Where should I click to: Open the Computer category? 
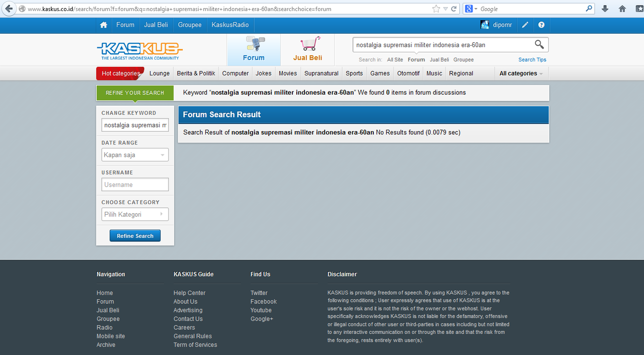[235, 73]
